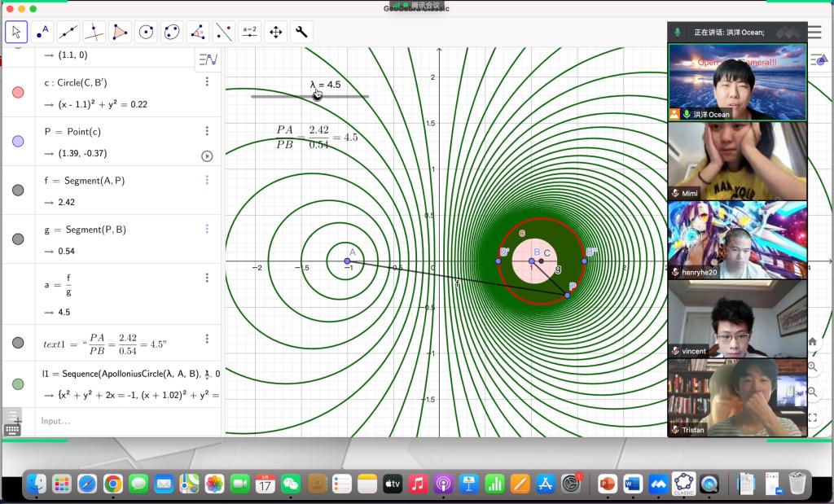Open WeChat from the dock

tap(291, 484)
